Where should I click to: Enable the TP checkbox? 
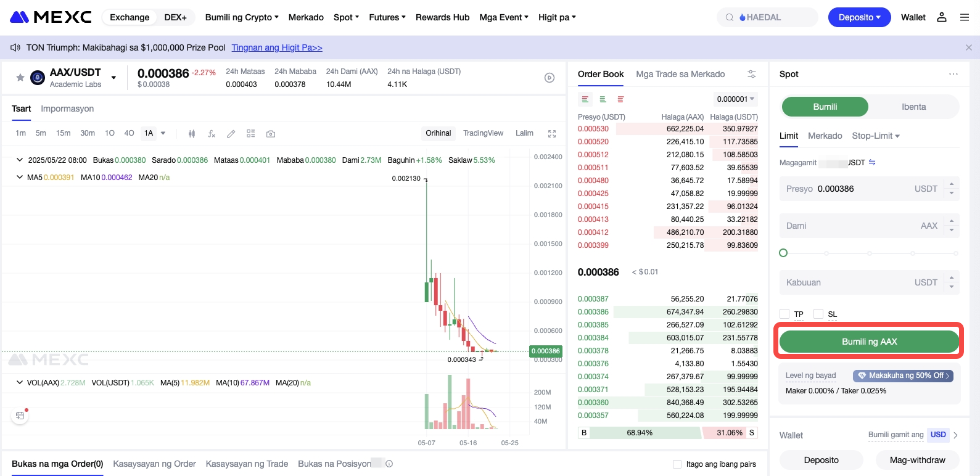click(784, 314)
